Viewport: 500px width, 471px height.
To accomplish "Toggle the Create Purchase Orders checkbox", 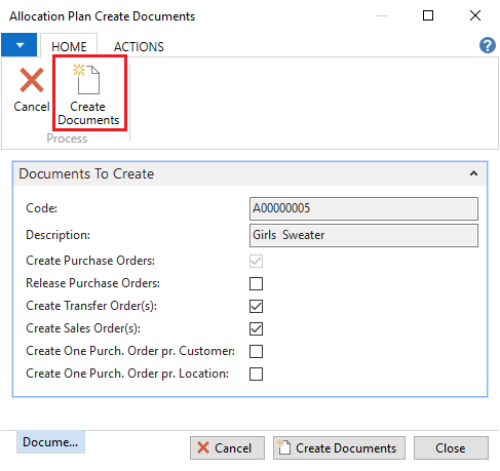I will [256, 261].
